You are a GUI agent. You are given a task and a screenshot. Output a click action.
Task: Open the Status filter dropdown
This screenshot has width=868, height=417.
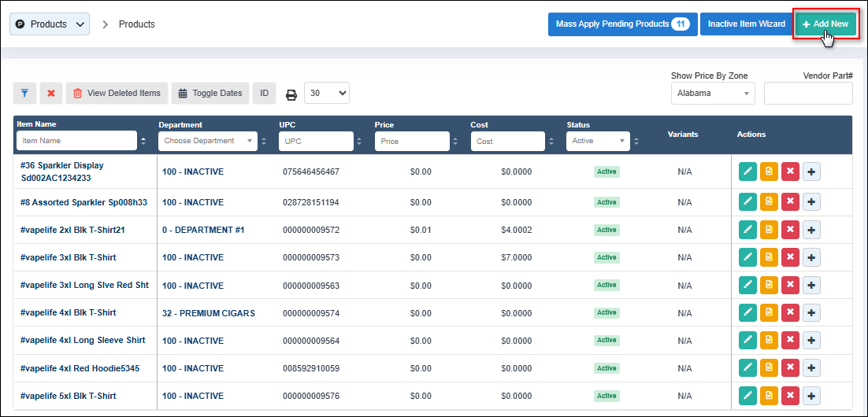pos(597,141)
